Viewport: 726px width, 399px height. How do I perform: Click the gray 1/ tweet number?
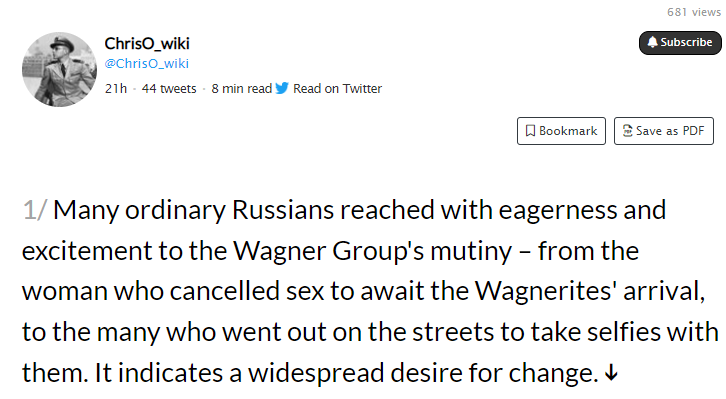(x=35, y=210)
